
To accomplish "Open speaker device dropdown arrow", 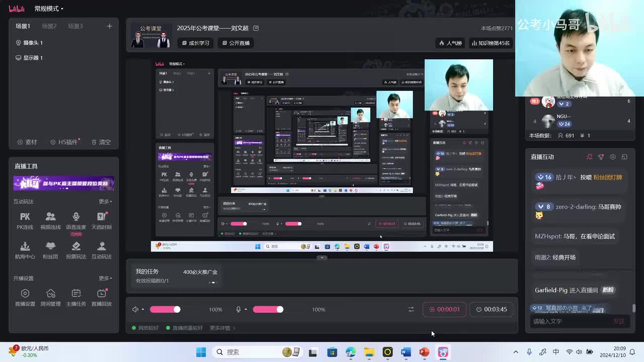I will (x=143, y=310).
